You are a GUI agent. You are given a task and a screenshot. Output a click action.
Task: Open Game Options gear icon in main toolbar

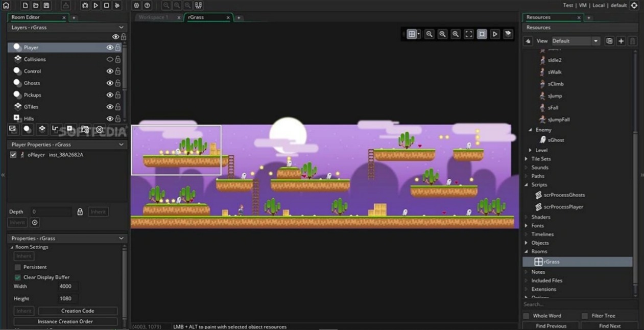(136, 6)
